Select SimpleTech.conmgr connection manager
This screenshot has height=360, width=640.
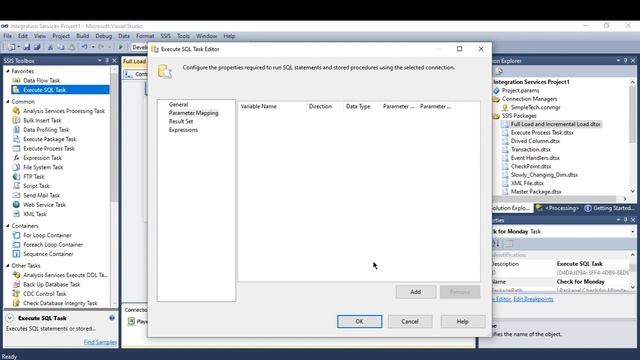[535, 107]
